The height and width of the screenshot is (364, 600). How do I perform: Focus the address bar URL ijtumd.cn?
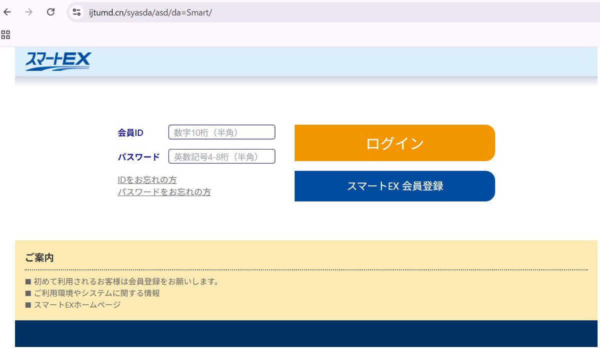coord(150,12)
